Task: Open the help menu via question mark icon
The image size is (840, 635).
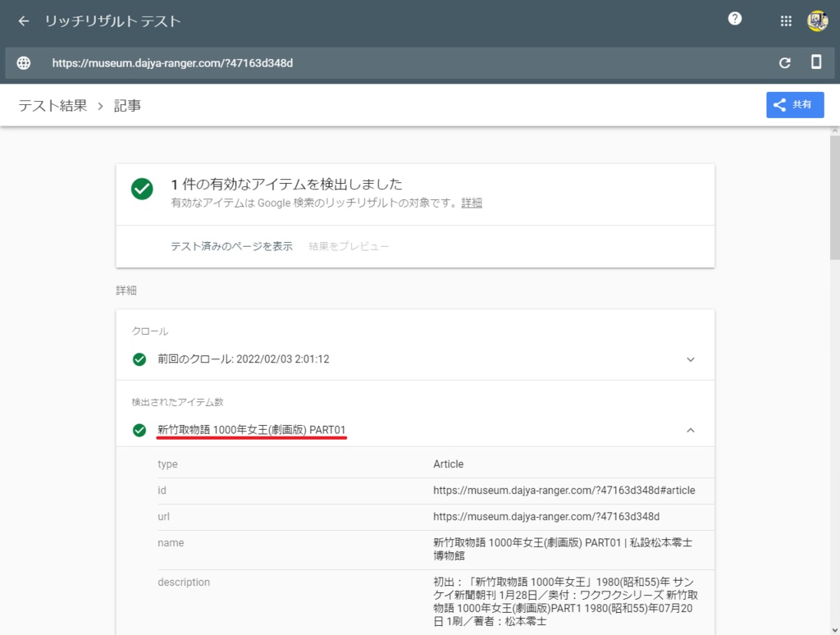Action: point(734,20)
